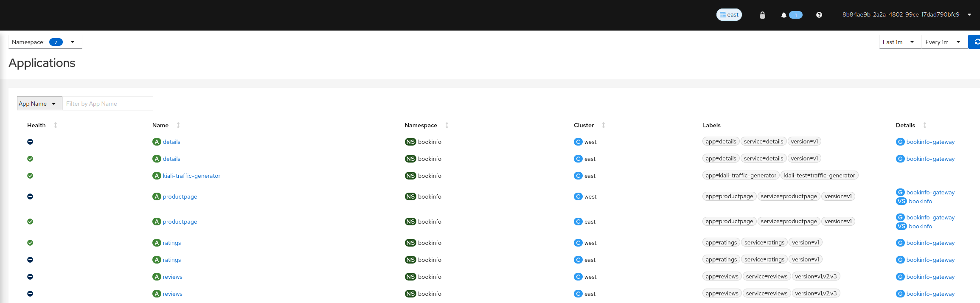
Task: Open productpage app in west cluster
Action: [180, 197]
